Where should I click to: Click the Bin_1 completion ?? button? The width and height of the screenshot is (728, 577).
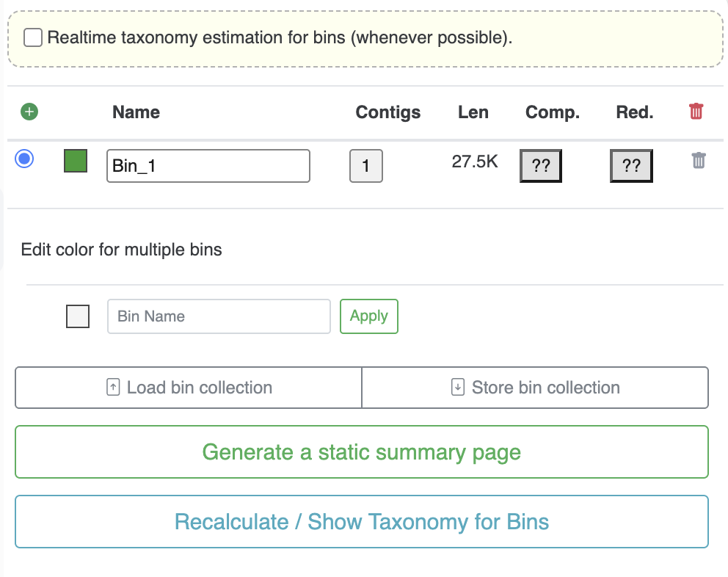click(x=541, y=166)
